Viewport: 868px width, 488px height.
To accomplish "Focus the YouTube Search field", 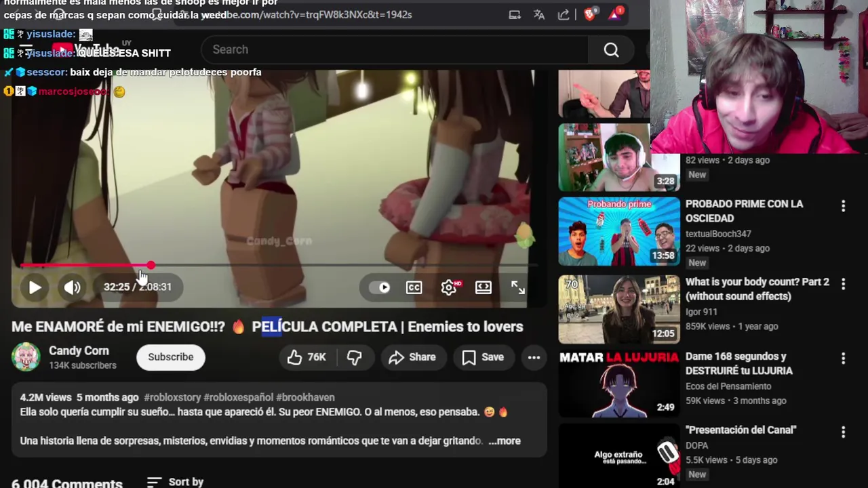I will point(395,49).
